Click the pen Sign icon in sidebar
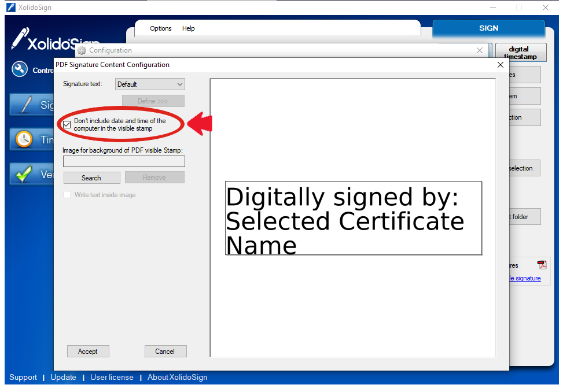This screenshot has width=563, height=392. coord(25,105)
